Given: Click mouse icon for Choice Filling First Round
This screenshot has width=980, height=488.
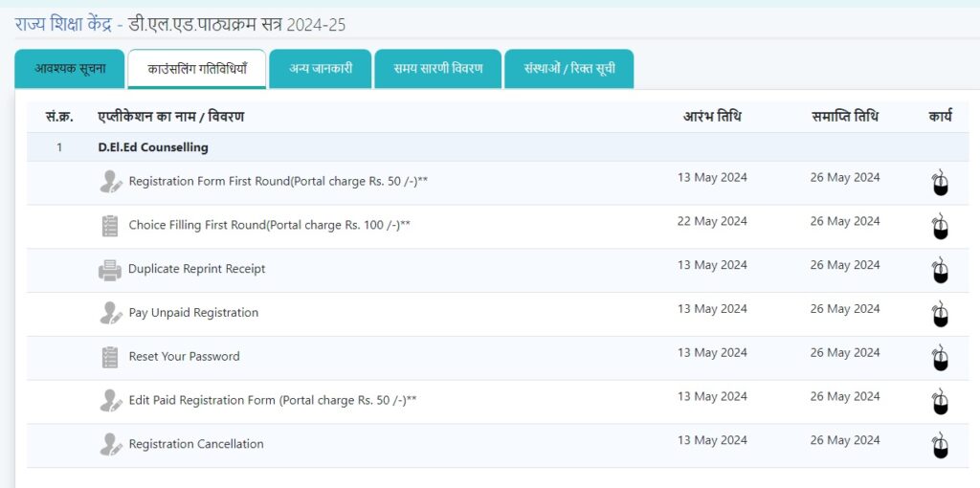Looking at the screenshot, I should tap(940, 227).
